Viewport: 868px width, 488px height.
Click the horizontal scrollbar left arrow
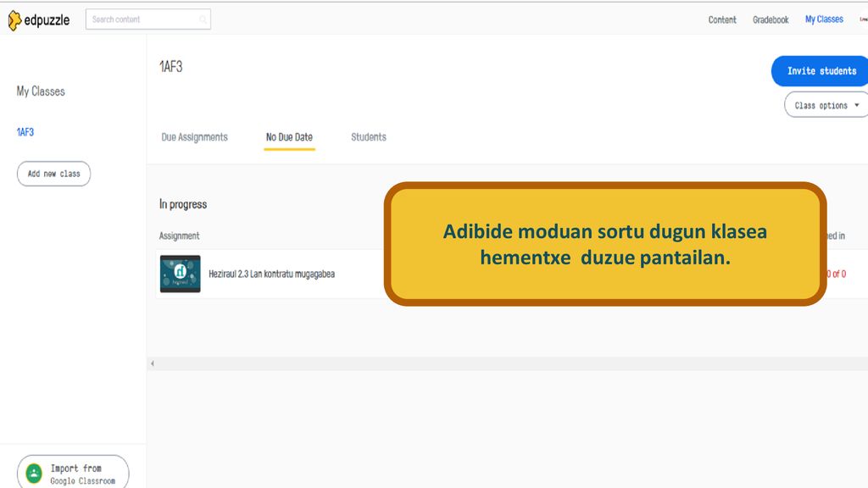tap(153, 363)
